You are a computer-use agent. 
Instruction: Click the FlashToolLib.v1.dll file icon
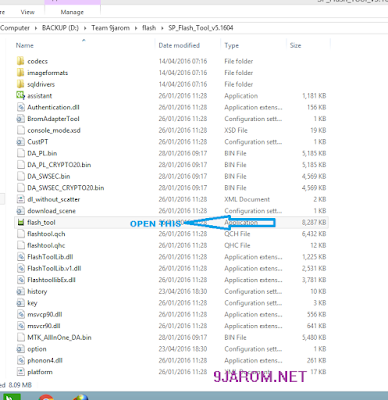20,268
